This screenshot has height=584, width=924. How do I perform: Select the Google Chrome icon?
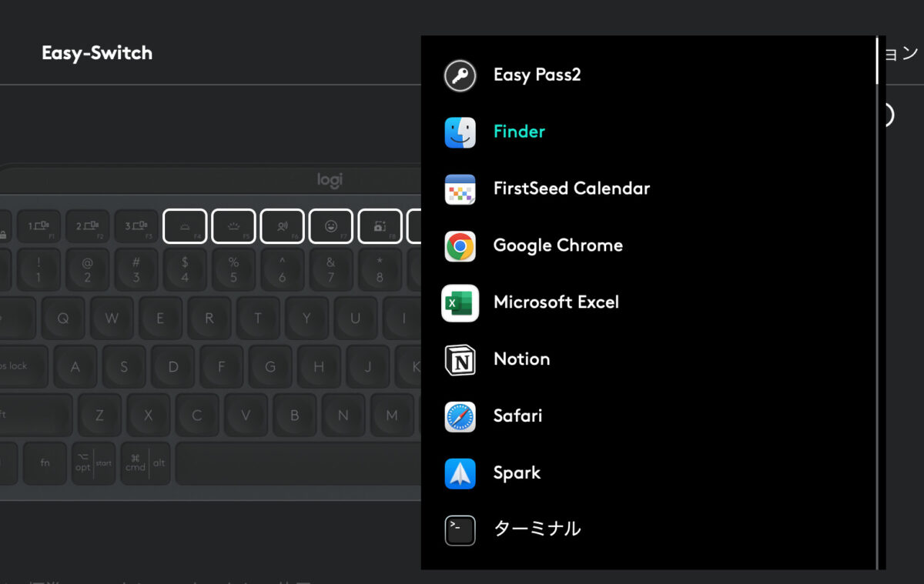[x=460, y=246]
